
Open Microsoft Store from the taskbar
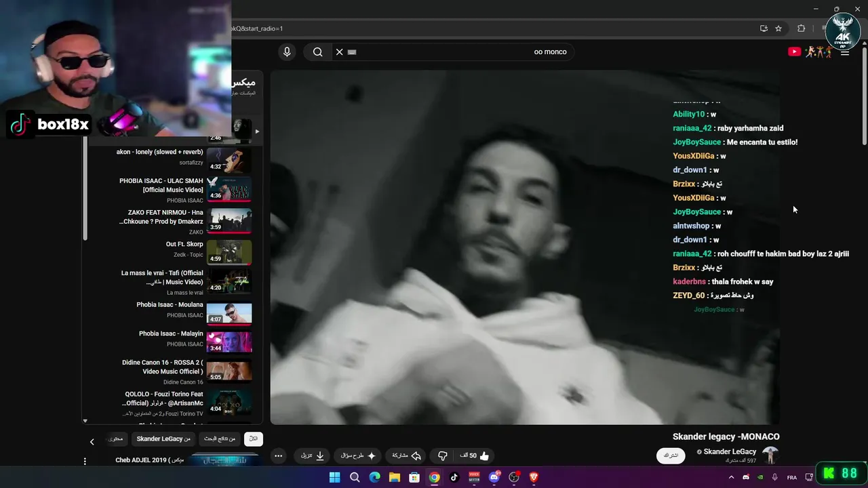(414, 477)
